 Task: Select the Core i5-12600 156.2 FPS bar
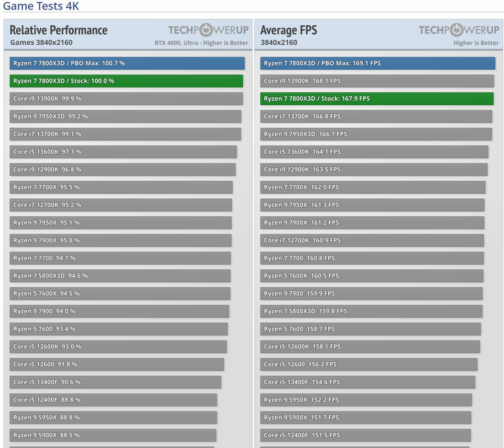pyautogui.click(x=369, y=365)
